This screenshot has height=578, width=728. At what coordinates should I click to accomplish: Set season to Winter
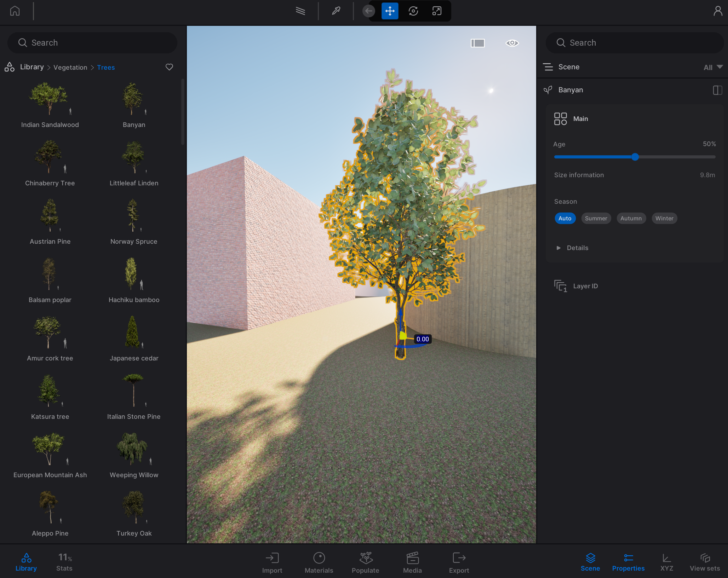[x=664, y=218]
